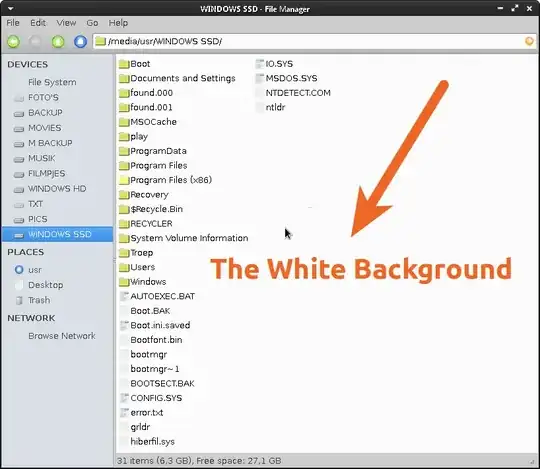Viewport: 540px width, 469px height.
Task: Click Browse Network in sidebar
Action: click(x=62, y=336)
